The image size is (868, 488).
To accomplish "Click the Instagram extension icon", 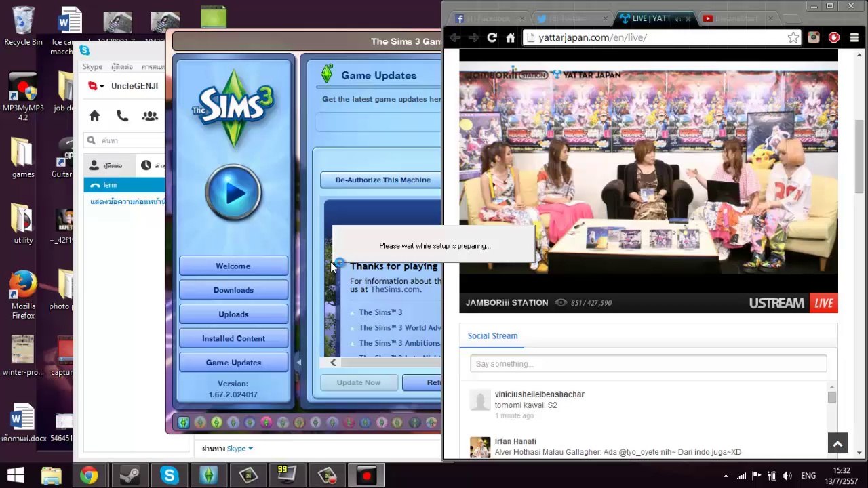I will [814, 38].
